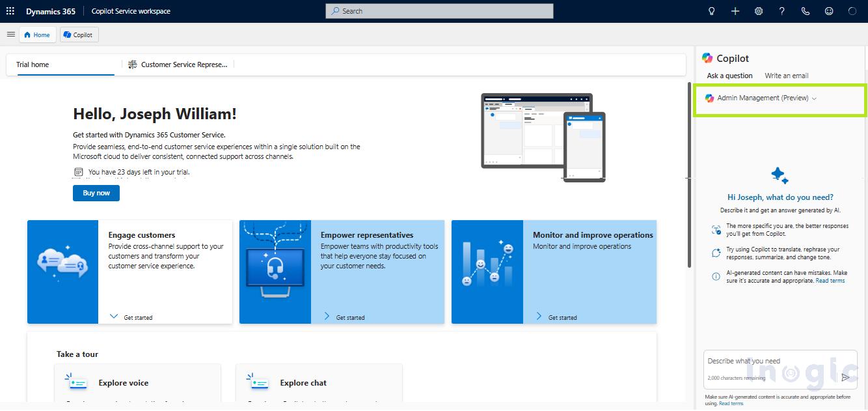This screenshot has width=868, height=411.
Task: Click 2,000 characters remaining text
Action: click(737, 378)
